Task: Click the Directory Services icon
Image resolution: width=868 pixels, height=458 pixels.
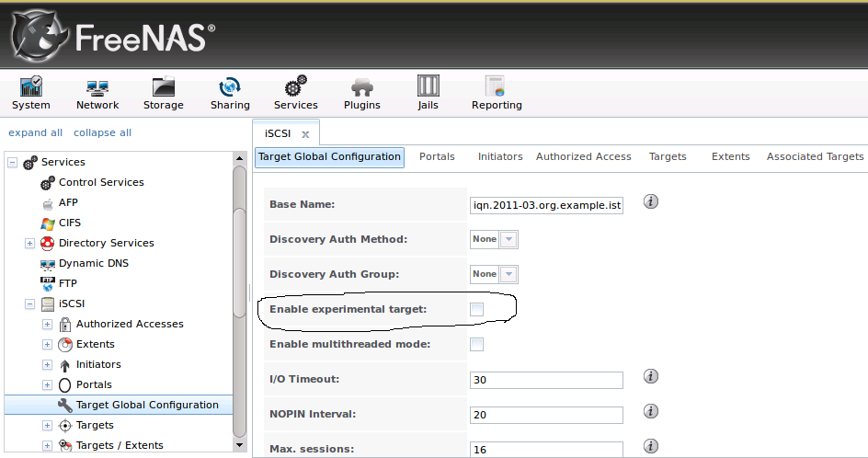Action: (x=48, y=243)
